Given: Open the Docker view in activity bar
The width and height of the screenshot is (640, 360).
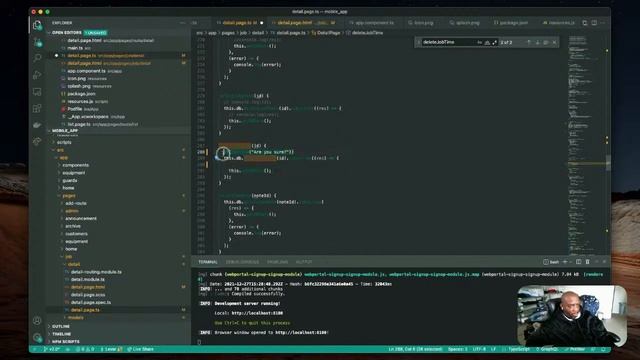Looking at the screenshot, I should [x=37, y=125].
